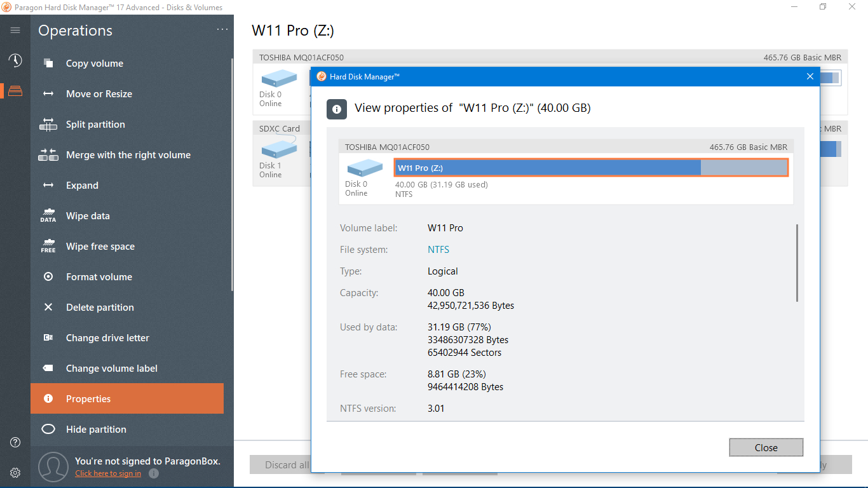Click here to sign in link
The image size is (868, 488).
click(x=108, y=473)
